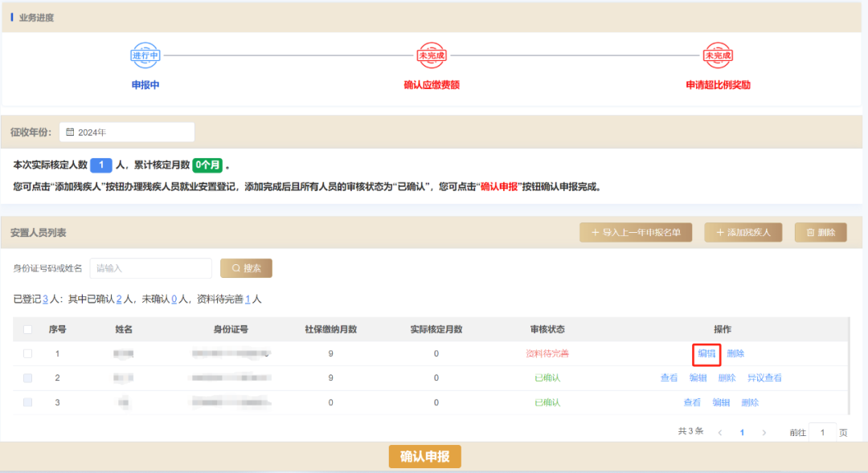
Task: Click the 未完成 stamp above 确认应缴费额
Action: (x=432, y=56)
